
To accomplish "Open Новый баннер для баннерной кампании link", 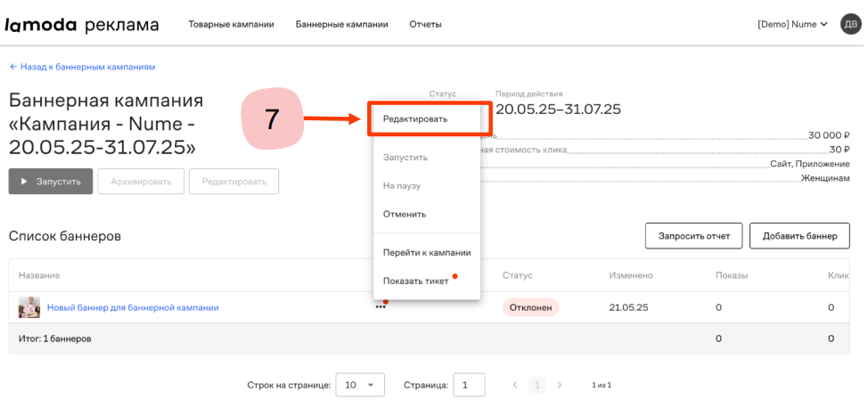I will coord(133,307).
